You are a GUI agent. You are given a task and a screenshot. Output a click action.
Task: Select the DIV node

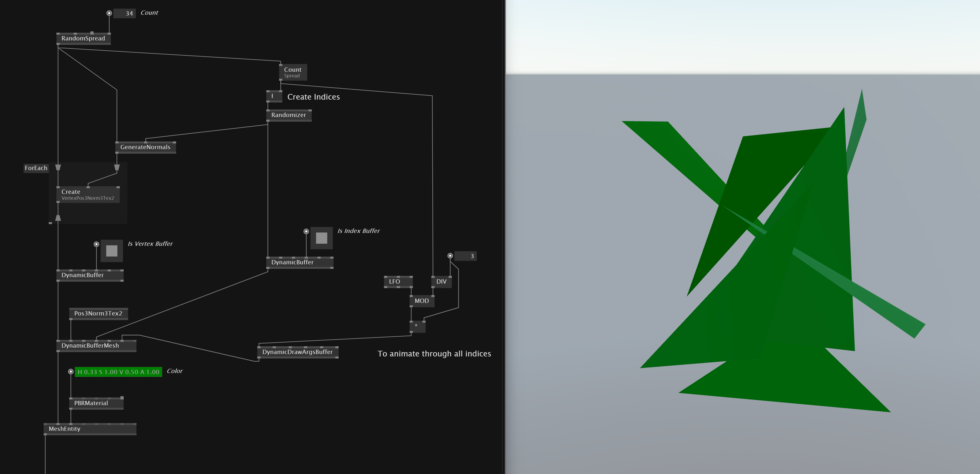tap(442, 281)
